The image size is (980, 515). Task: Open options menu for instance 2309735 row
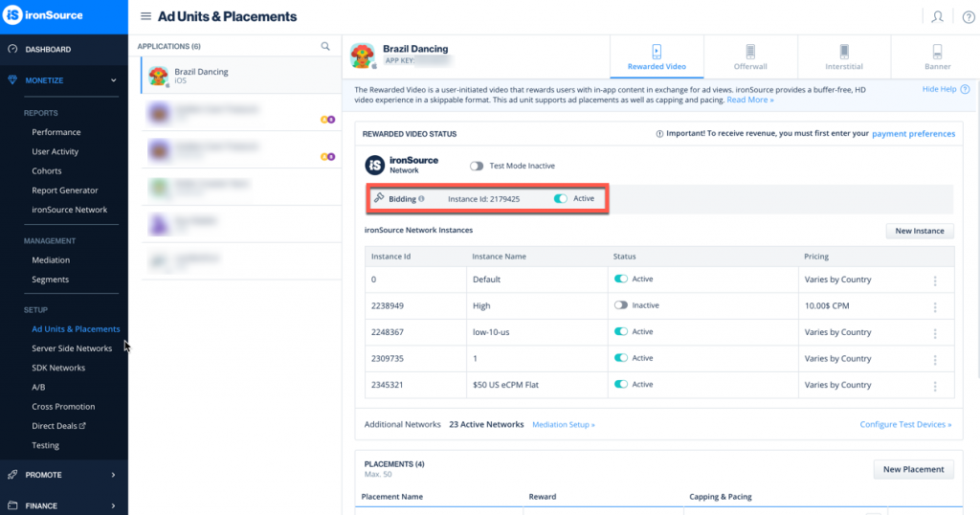point(935,359)
